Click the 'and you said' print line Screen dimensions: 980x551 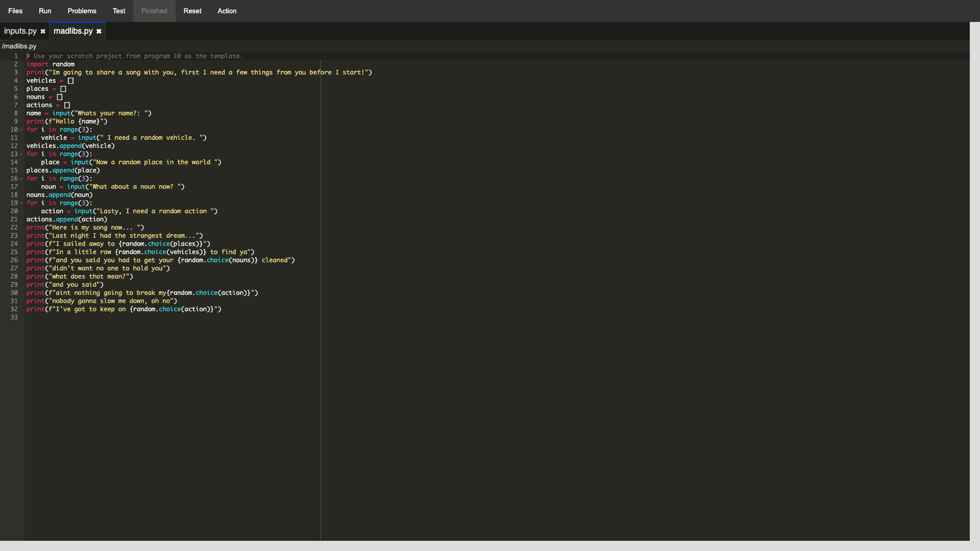(x=65, y=285)
